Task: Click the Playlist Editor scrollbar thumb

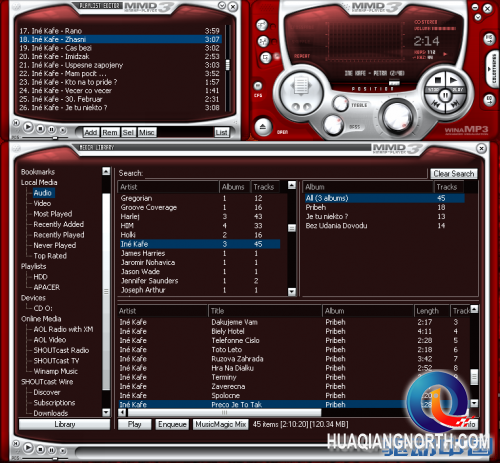Action: click(x=228, y=65)
